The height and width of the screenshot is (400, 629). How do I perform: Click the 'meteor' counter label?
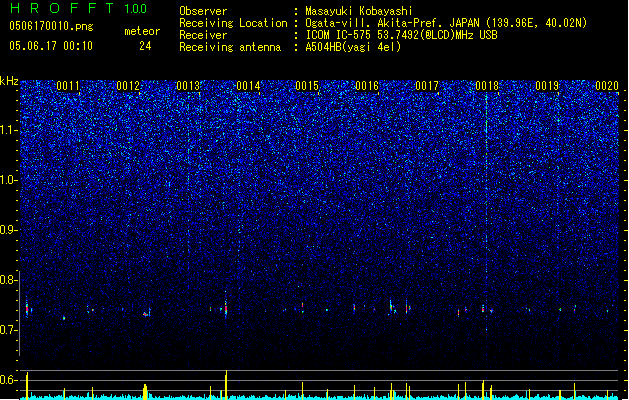pyautogui.click(x=142, y=31)
